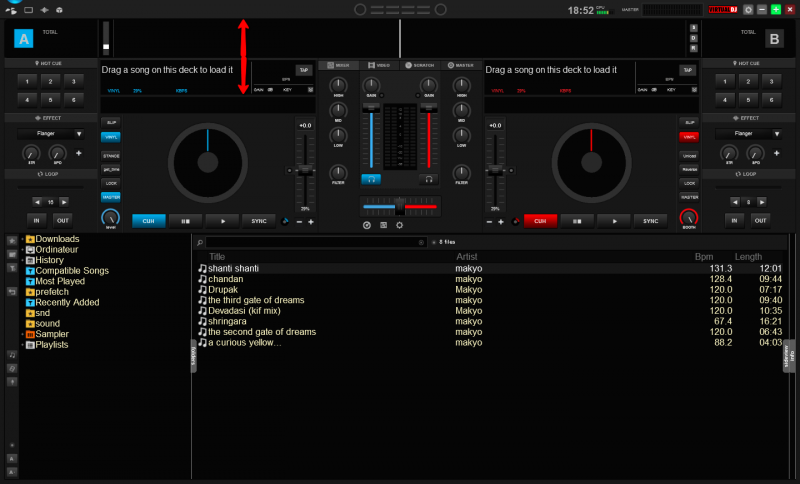The height and width of the screenshot is (484, 800).
Task: Click the deck A pitch slider
Action: pos(304,171)
